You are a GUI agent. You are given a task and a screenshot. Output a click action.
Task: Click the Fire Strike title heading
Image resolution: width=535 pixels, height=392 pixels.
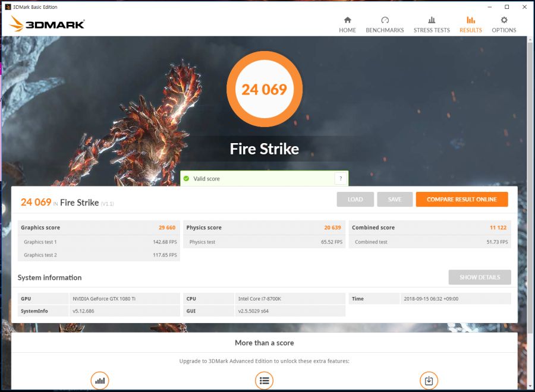[x=265, y=148]
